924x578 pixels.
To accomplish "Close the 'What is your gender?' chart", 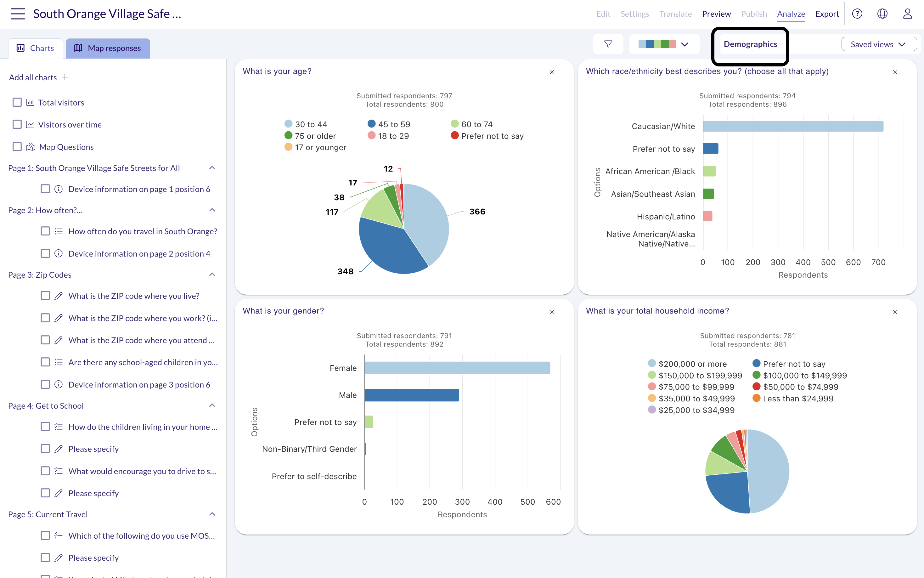I will 552,312.
